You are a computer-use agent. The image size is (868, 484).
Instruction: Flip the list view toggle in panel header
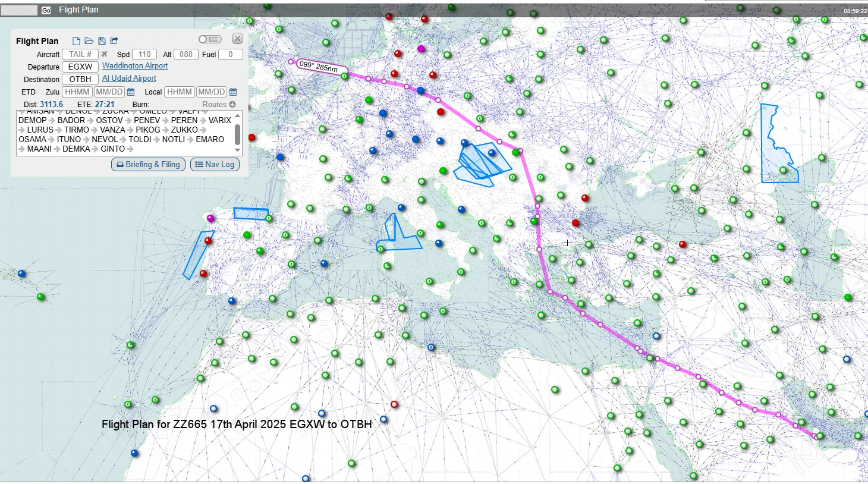pyautogui.click(x=209, y=39)
